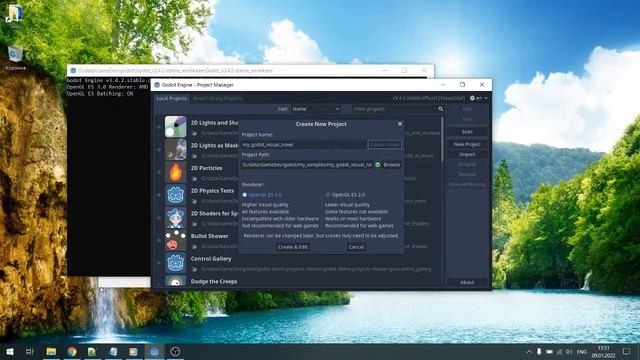
Task: Select the OpenGL ES 3.0 renderer
Action: tap(262, 195)
